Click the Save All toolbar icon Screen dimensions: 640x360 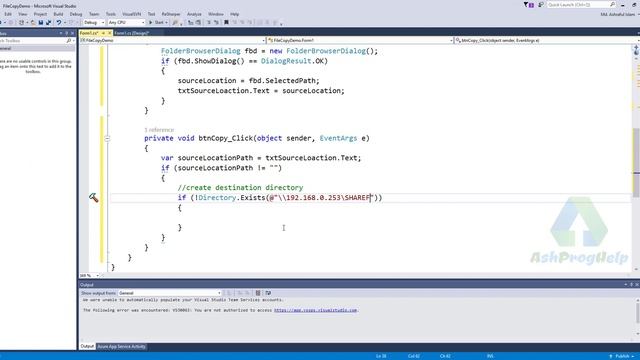point(48,22)
